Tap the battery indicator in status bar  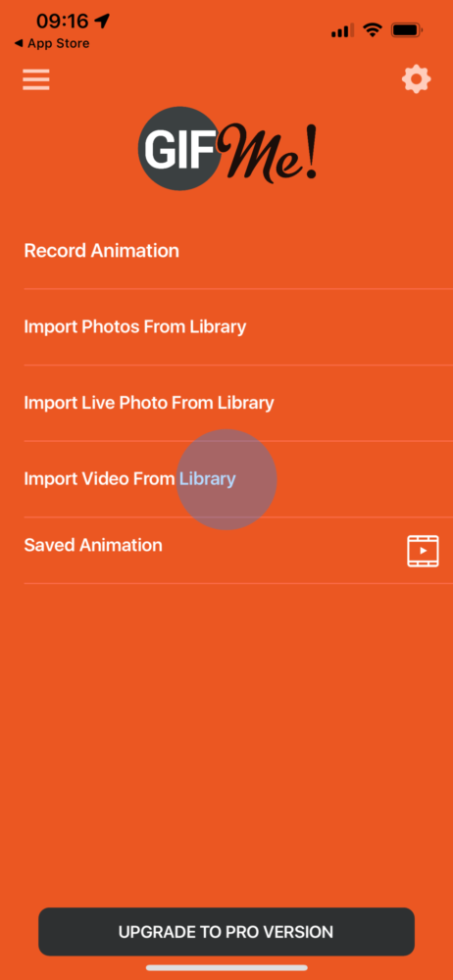pyautogui.click(x=407, y=29)
